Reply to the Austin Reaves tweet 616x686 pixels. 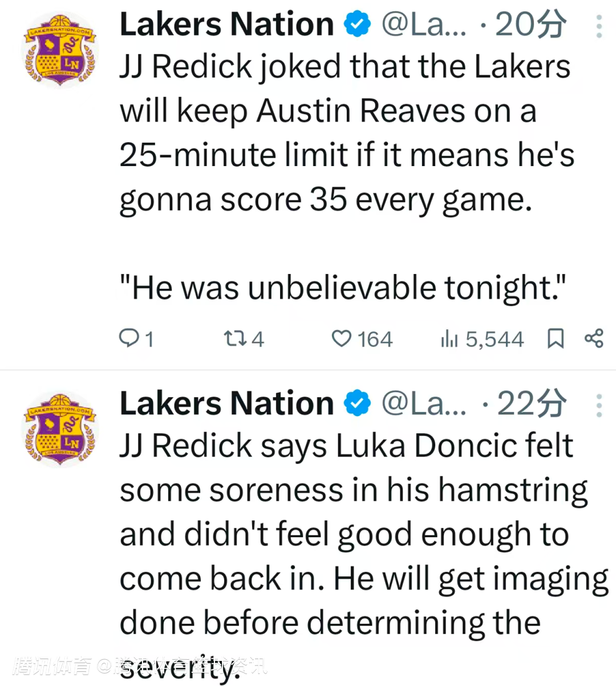[129, 339]
